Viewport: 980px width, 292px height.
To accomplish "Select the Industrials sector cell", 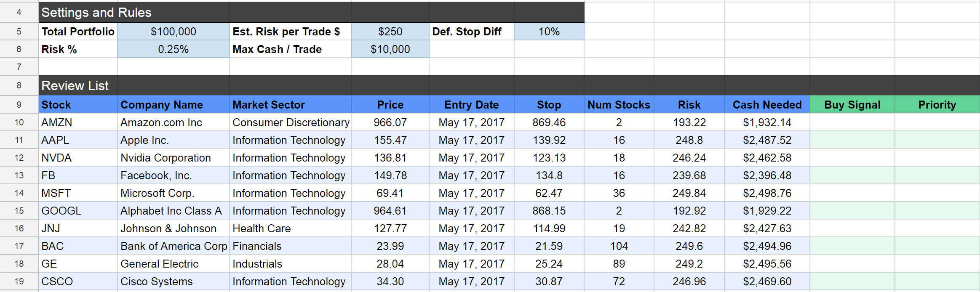I will (290, 264).
